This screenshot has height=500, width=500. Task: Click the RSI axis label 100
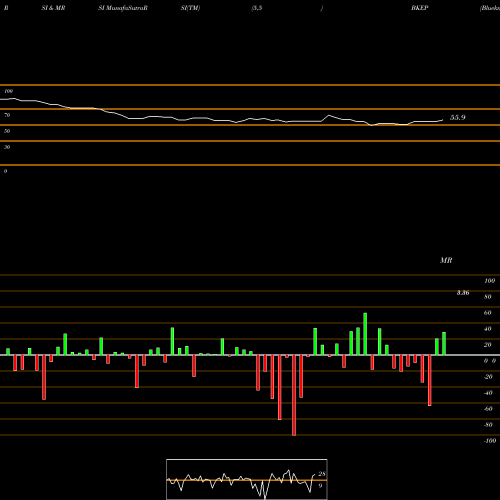[8, 91]
